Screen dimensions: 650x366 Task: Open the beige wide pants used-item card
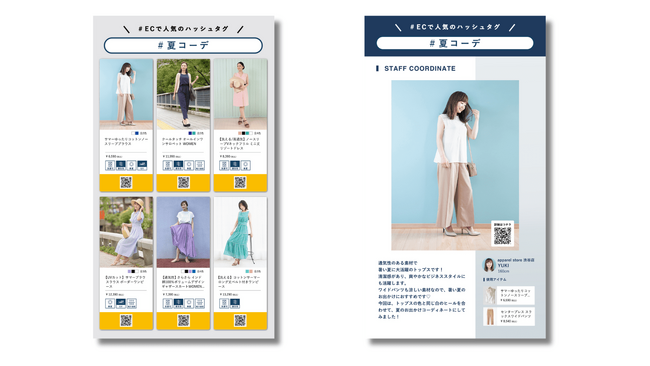pyautogui.click(x=509, y=316)
